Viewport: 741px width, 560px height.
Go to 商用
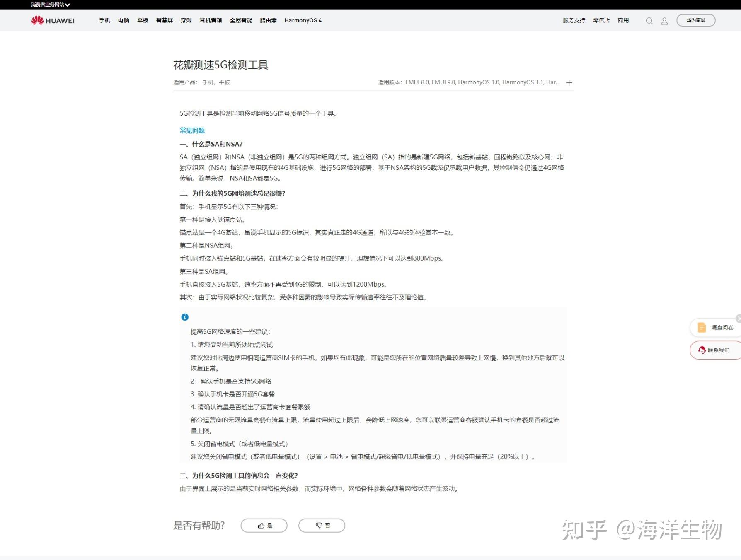pos(623,20)
